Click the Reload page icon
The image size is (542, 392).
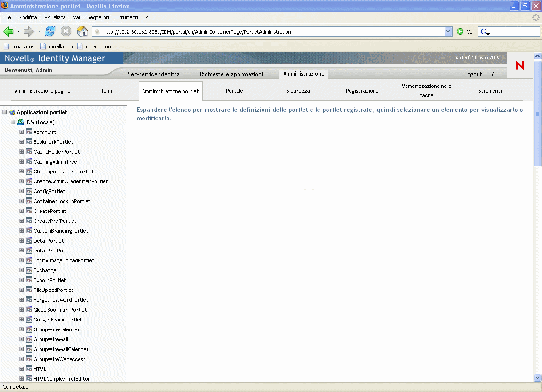tap(50, 31)
